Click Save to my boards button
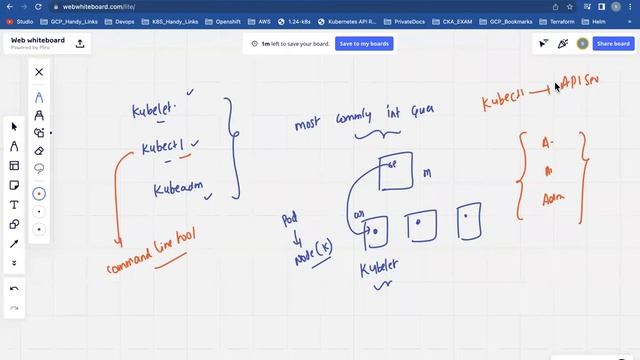Image resolution: width=640 pixels, height=360 pixels. click(x=364, y=44)
